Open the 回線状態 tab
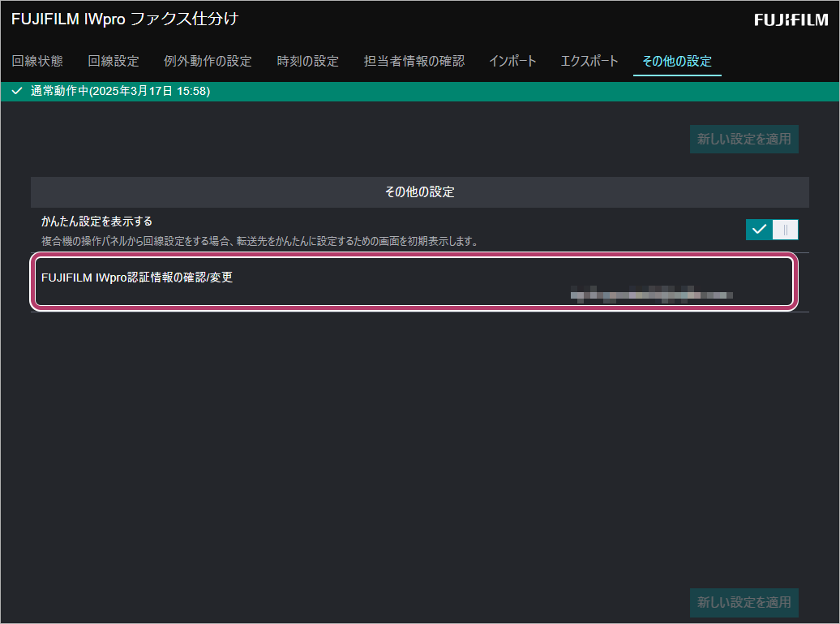Viewport: 840px width, 624px height. coord(37,61)
